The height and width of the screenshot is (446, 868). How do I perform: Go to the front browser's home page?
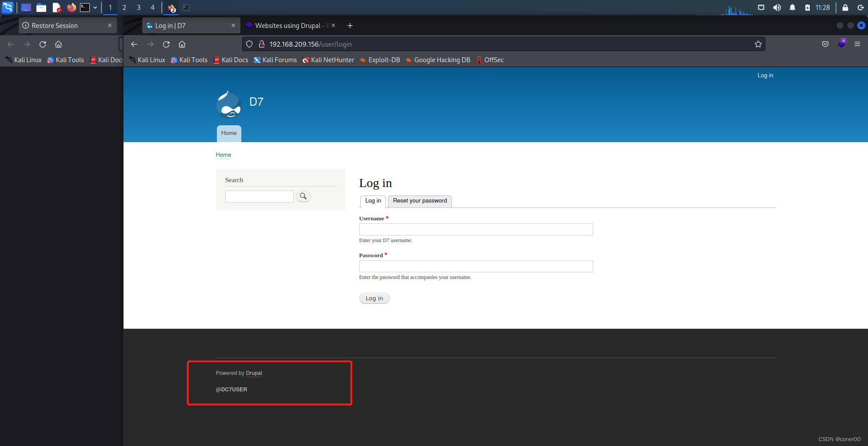pyautogui.click(x=182, y=44)
